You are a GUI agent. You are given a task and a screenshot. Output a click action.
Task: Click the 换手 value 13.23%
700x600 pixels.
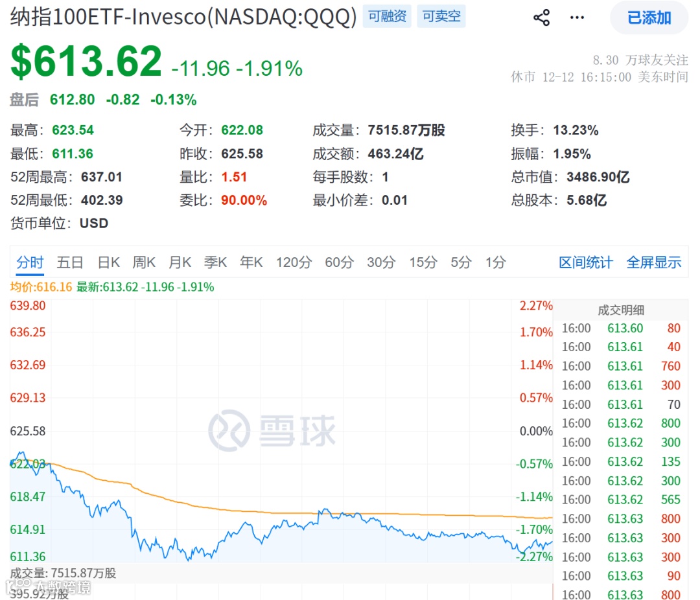tap(576, 130)
